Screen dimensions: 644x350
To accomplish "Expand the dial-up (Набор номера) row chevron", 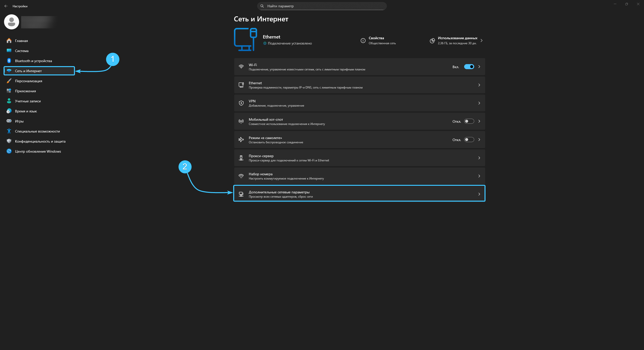I will [x=479, y=176].
